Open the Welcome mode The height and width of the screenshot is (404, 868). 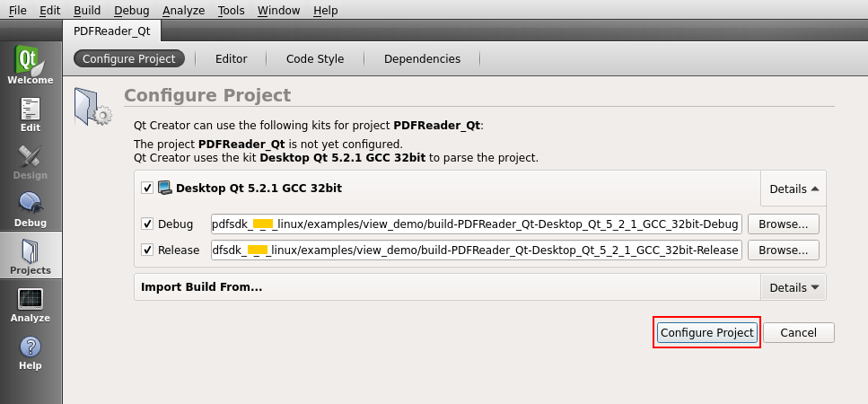pyautogui.click(x=31, y=66)
